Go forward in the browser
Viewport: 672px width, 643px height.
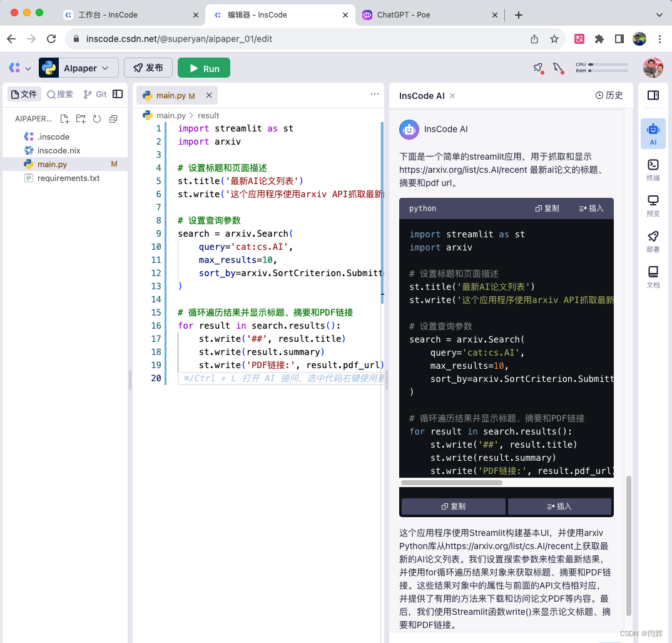point(31,39)
